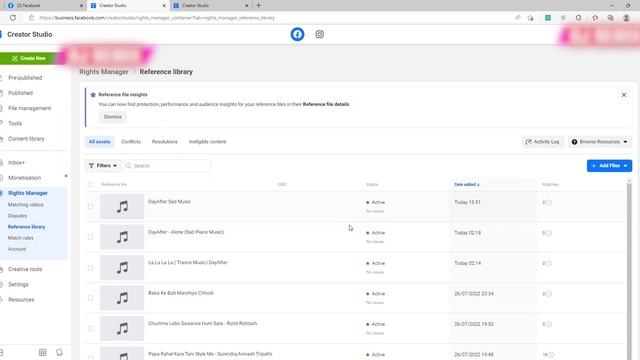
Task: Open Pre-published in the sidebar
Action: (25, 78)
